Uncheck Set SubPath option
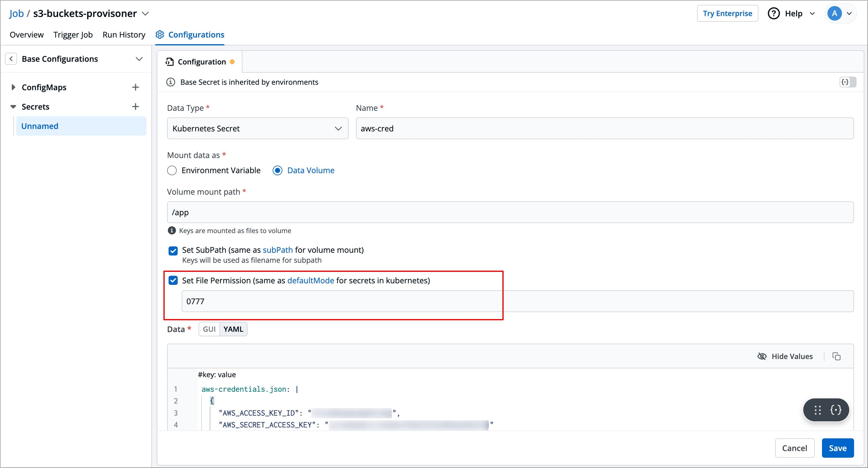 (x=173, y=251)
